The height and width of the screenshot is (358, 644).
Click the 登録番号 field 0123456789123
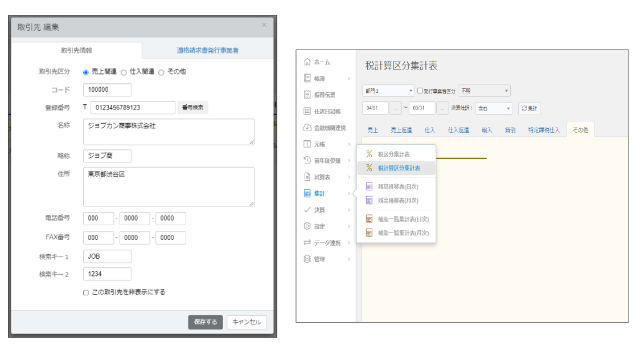point(133,107)
